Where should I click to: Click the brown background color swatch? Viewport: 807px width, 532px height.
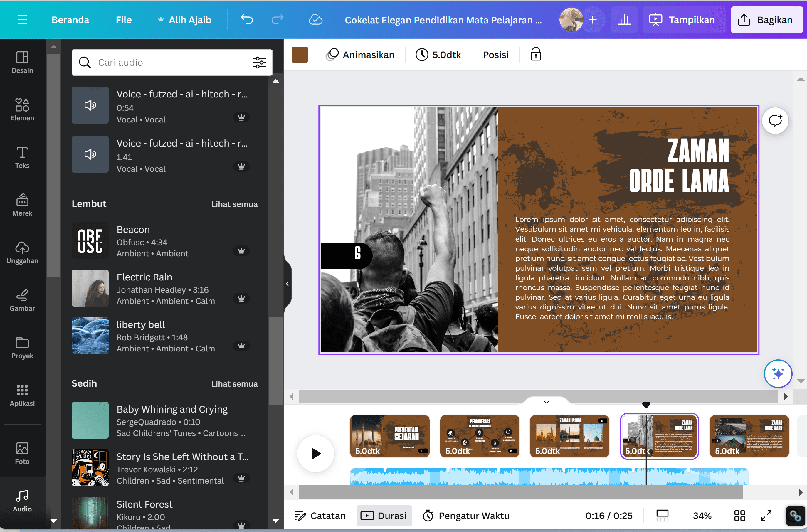click(x=300, y=54)
